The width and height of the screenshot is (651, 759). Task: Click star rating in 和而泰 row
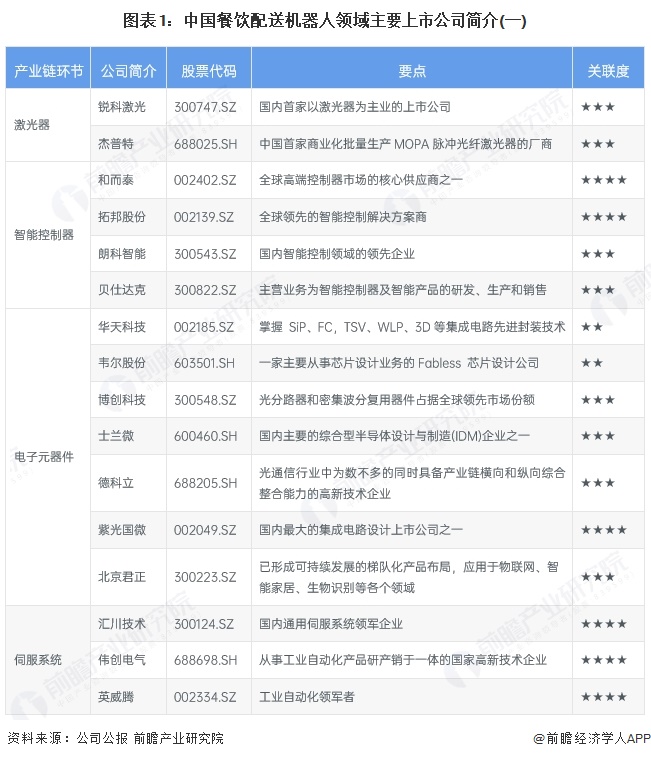tap(604, 180)
